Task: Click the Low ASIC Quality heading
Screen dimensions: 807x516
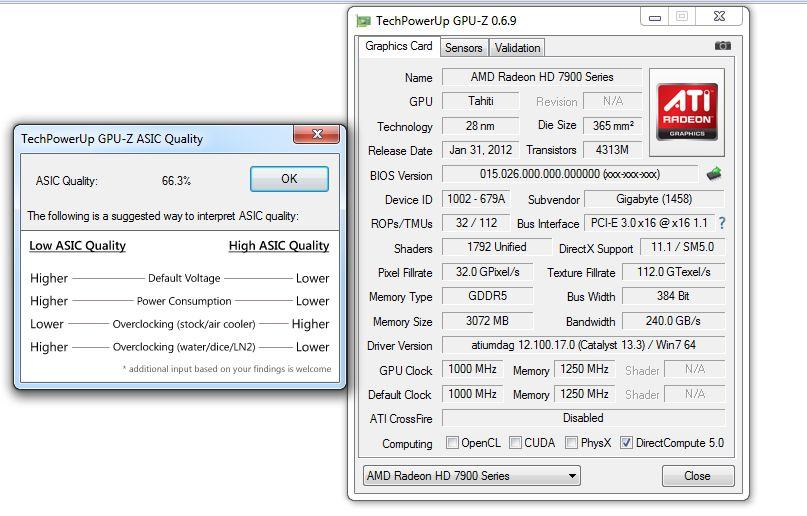Action: 77,246
